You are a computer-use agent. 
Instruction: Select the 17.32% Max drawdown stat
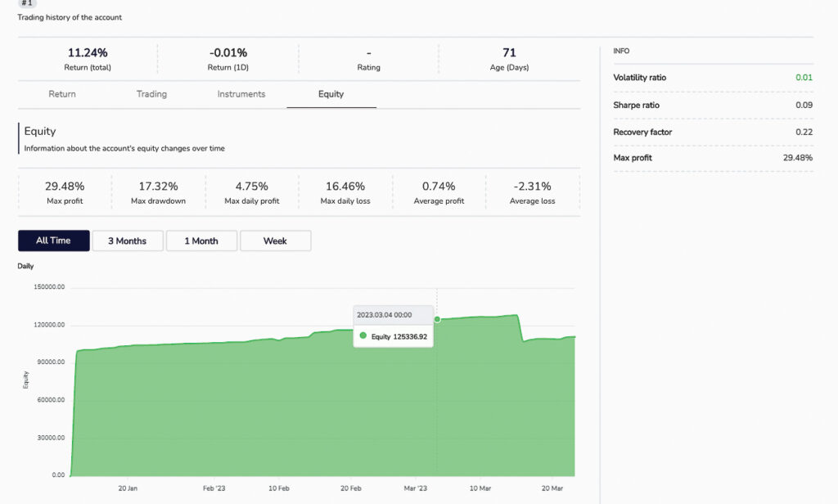[158, 192]
